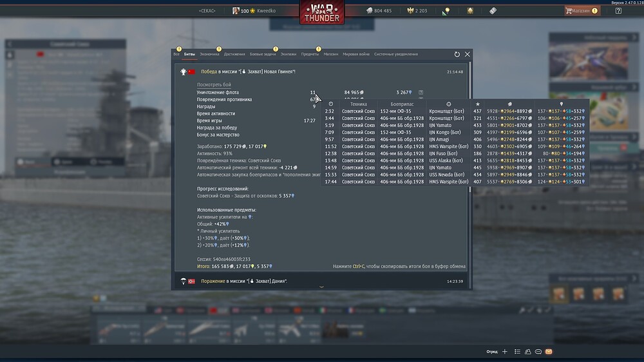Click the golden warbond icon in top bar
Image resolution: width=644 pixels, height=362 pixels.
pyautogui.click(x=470, y=11)
